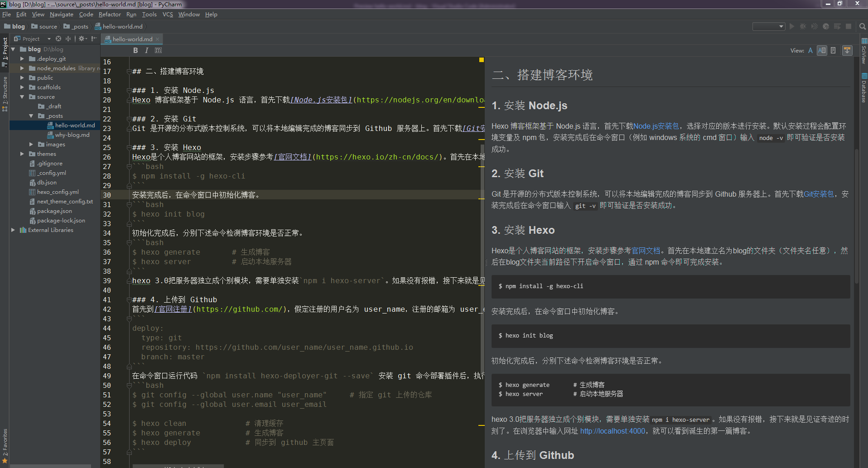868x468 pixels.
Task: Expand the themes folder
Action: [22, 154]
